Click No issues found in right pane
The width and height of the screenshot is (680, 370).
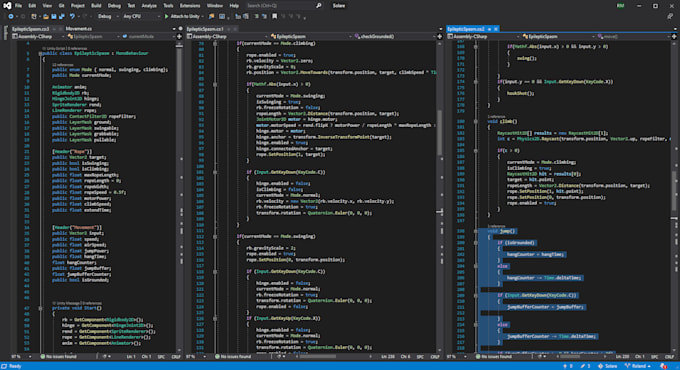(494, 357)
